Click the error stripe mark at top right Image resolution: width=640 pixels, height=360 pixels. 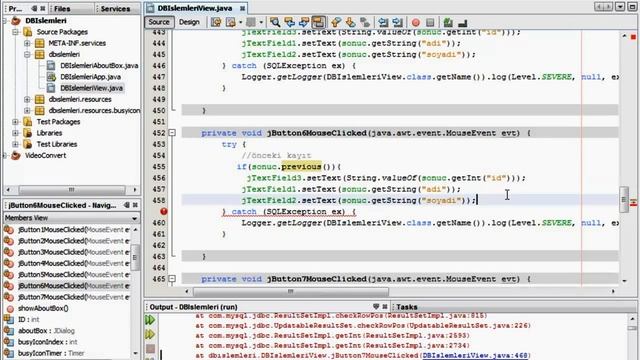click(x=633, y=37)
